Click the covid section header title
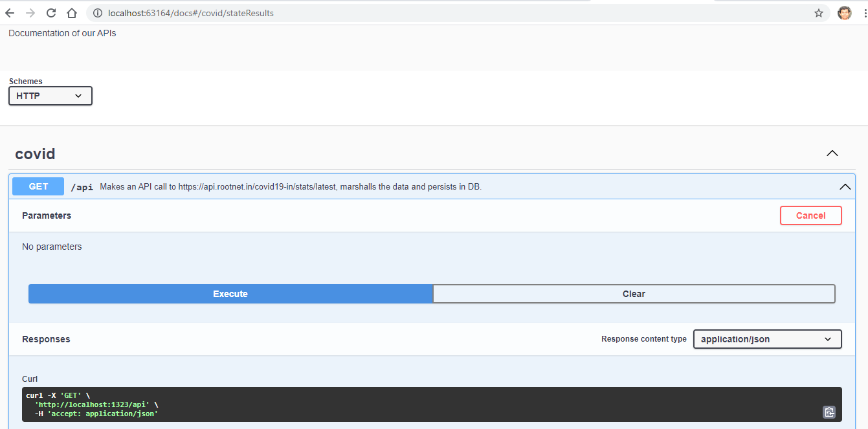 (35, 153)
